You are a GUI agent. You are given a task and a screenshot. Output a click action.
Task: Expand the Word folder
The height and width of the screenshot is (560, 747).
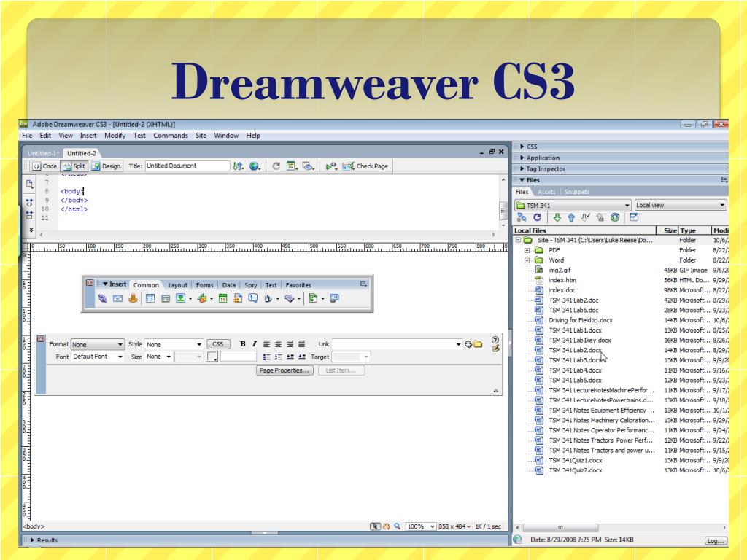click(x=527, y=260)
